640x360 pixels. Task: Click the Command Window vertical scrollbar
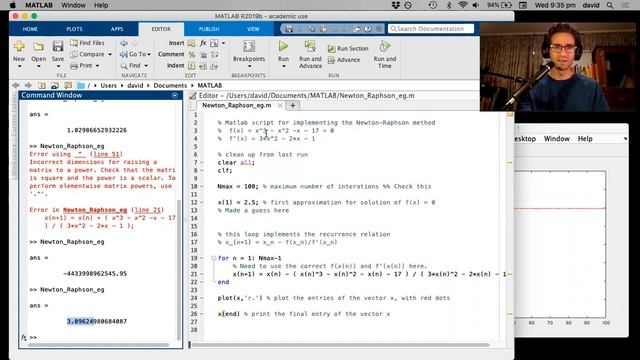tap(179, 270)
